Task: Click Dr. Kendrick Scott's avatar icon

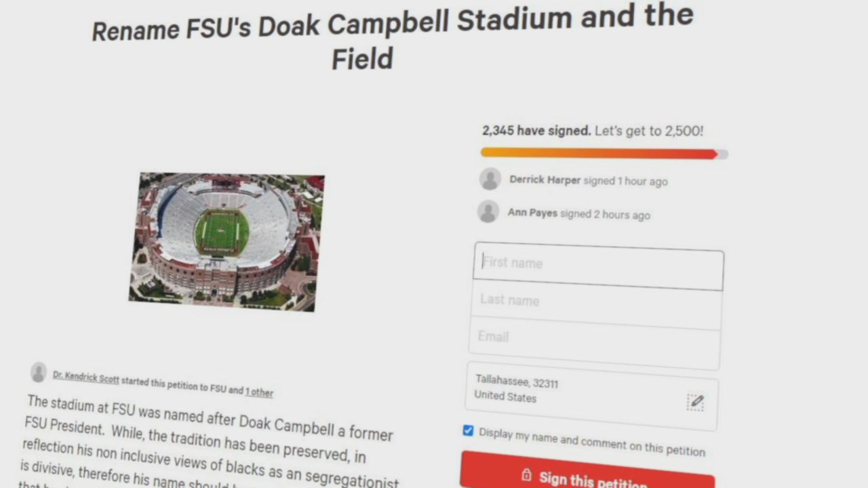Action: (x=39, y=372)
